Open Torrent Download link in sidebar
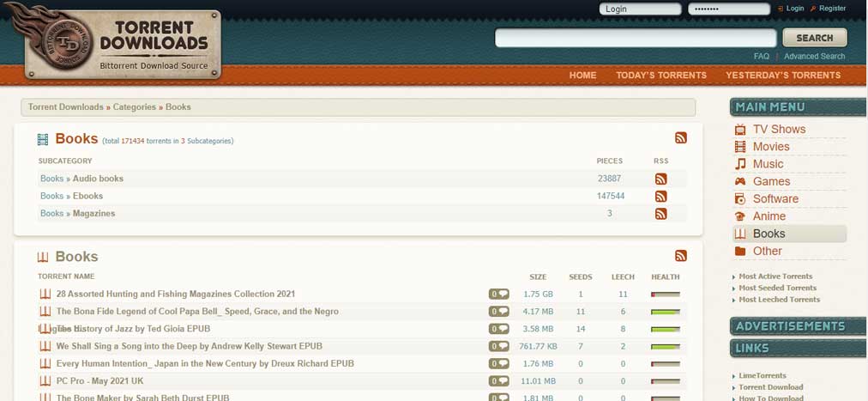Image resolution: width=868 pixels, height=401 pixels. [770, 387]
